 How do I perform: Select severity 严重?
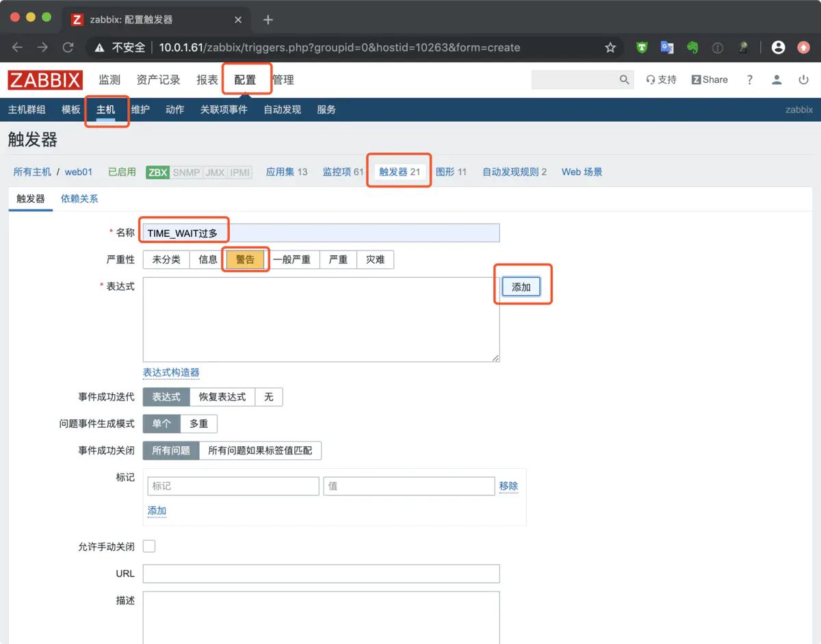(338, 259)
